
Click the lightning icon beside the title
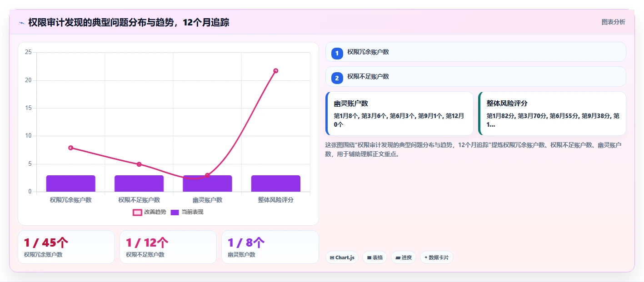coord(21,22)
